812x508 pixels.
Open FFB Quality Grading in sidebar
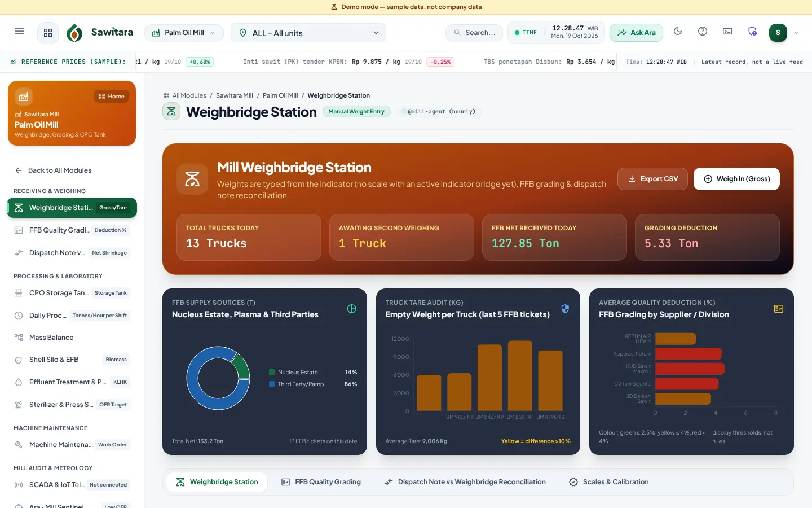click(x=72, y=230)
